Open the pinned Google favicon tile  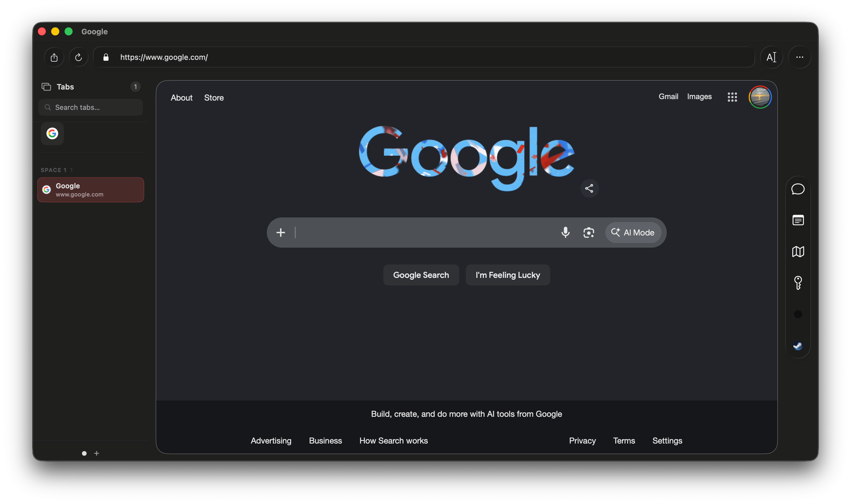coord(52,133)
